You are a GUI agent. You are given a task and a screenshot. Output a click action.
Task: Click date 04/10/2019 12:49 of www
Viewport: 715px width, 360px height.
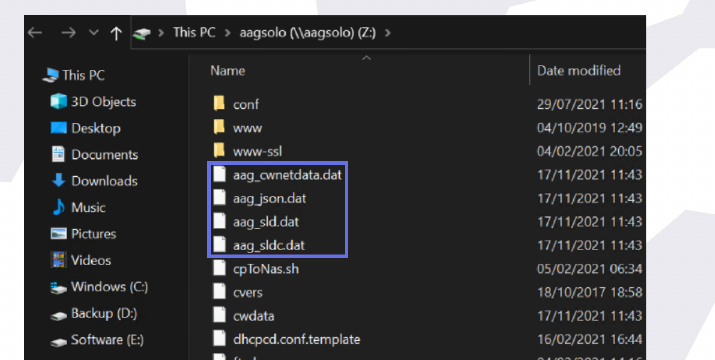590,128
